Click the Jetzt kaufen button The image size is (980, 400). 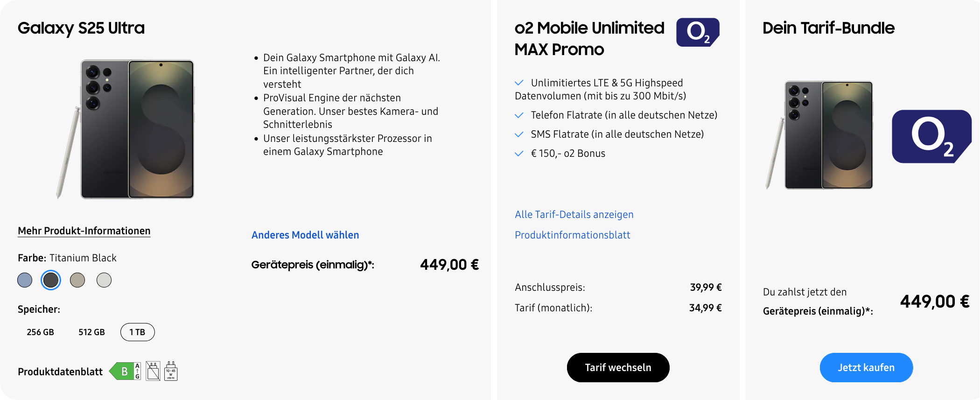point(866,368)
